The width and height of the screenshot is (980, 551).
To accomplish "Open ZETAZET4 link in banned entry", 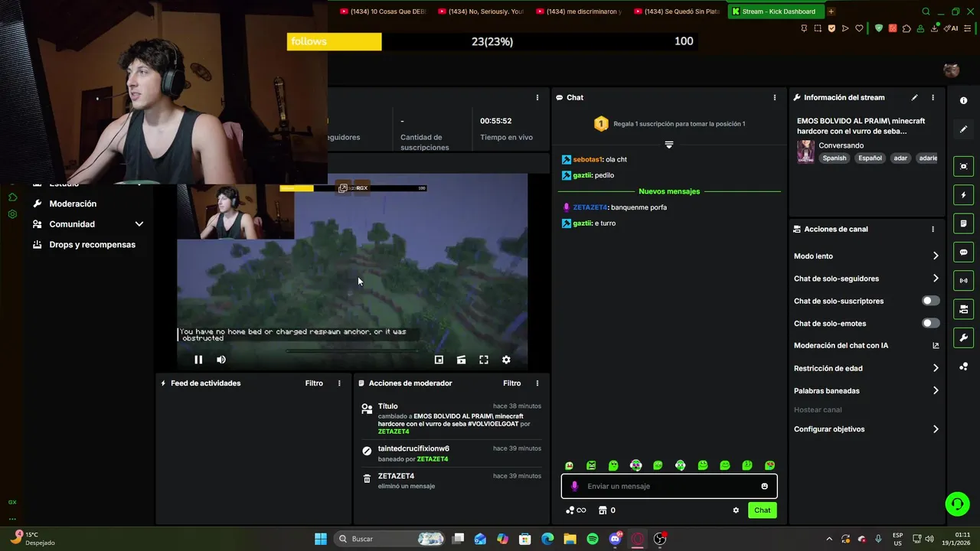I will [x=433, y=459].
